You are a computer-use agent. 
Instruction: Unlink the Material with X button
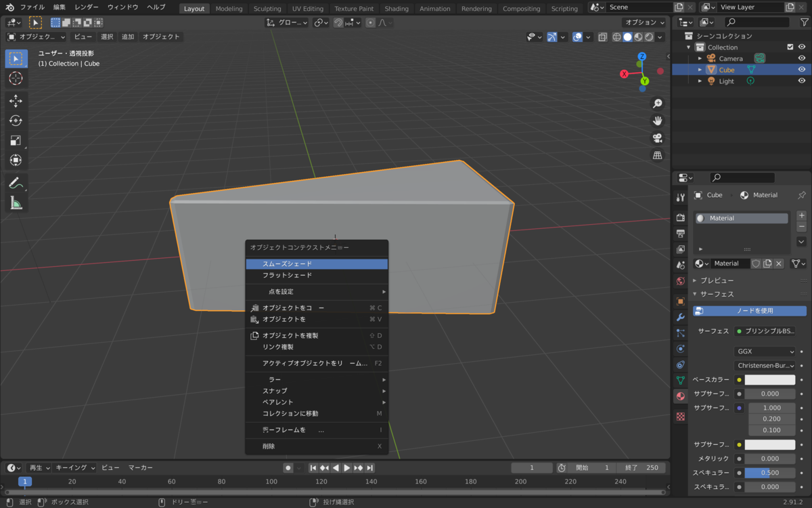tap(779, 263)
